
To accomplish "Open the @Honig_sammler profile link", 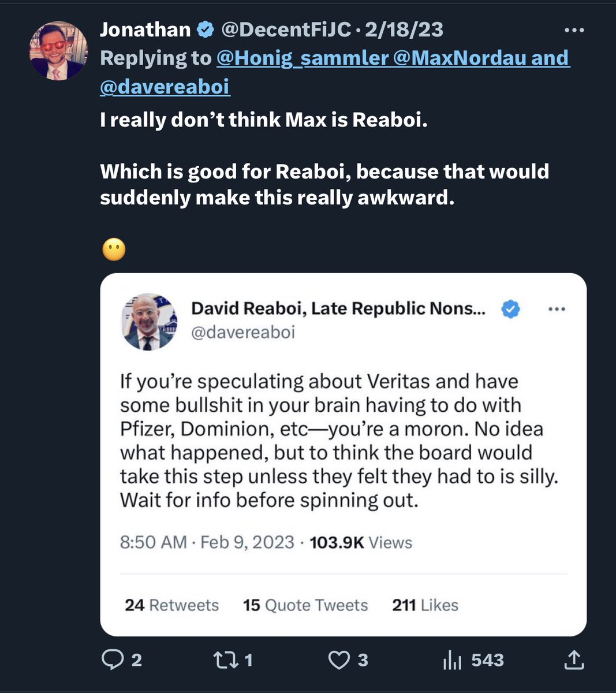I will (x=303, y=58).
